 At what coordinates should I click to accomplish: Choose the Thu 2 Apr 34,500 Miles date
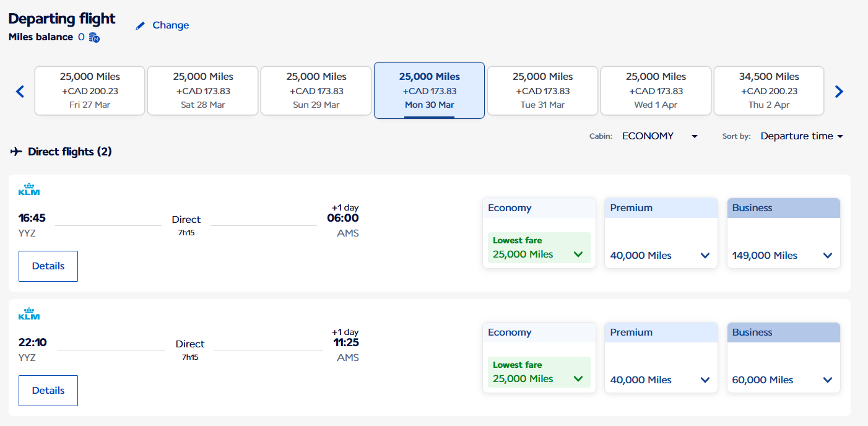pyautogui.click(x=768, y=90)
